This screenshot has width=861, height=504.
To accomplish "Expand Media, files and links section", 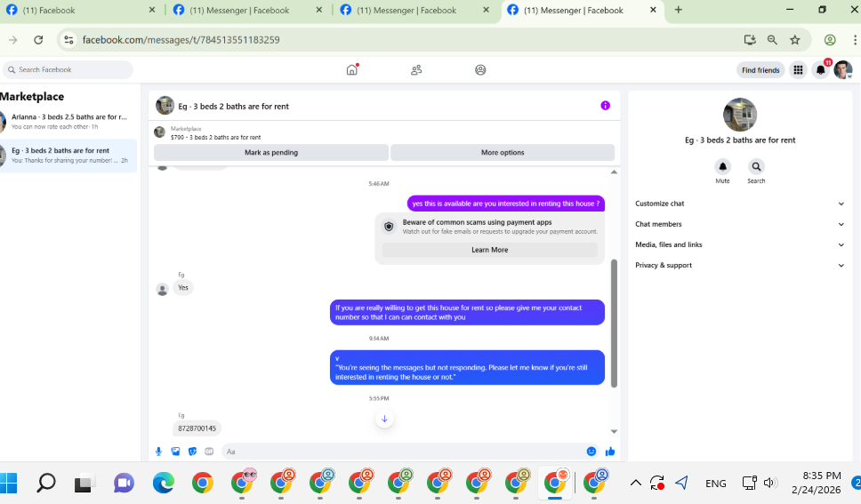I will 740,244.
